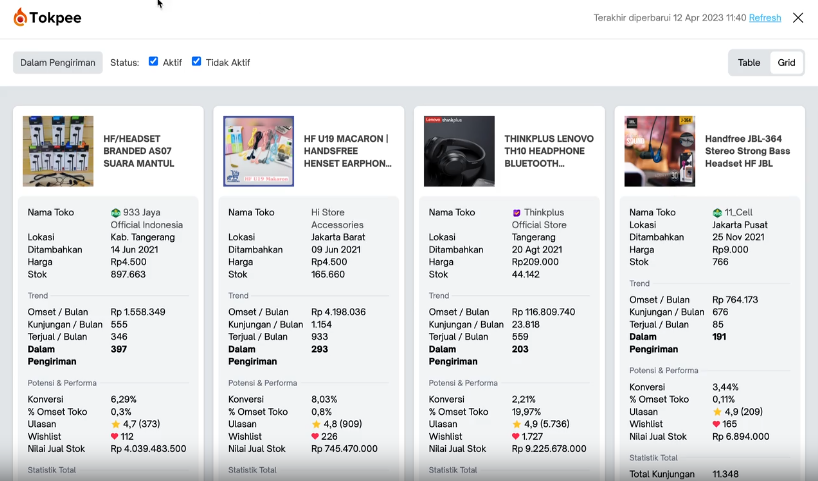Click the omset value Rp 116.809.740
This screenshot has height=481, width=818.
(543, 312)
